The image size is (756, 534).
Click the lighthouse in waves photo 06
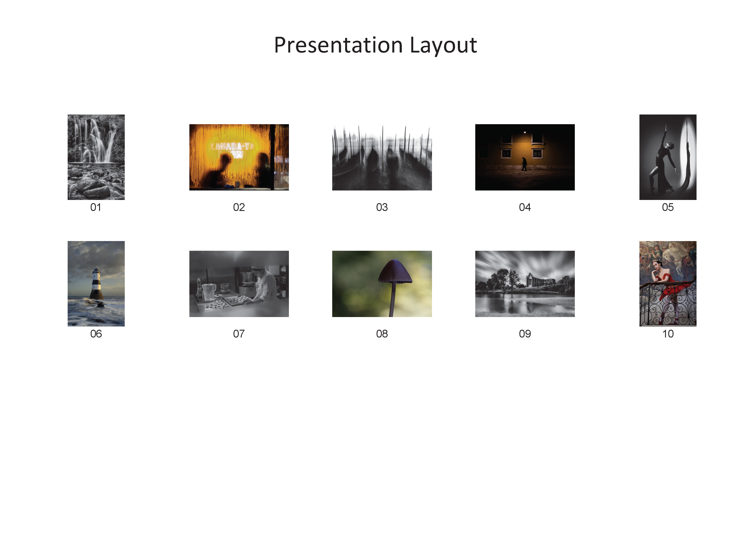pyautogui.click(x=96, y=283)
